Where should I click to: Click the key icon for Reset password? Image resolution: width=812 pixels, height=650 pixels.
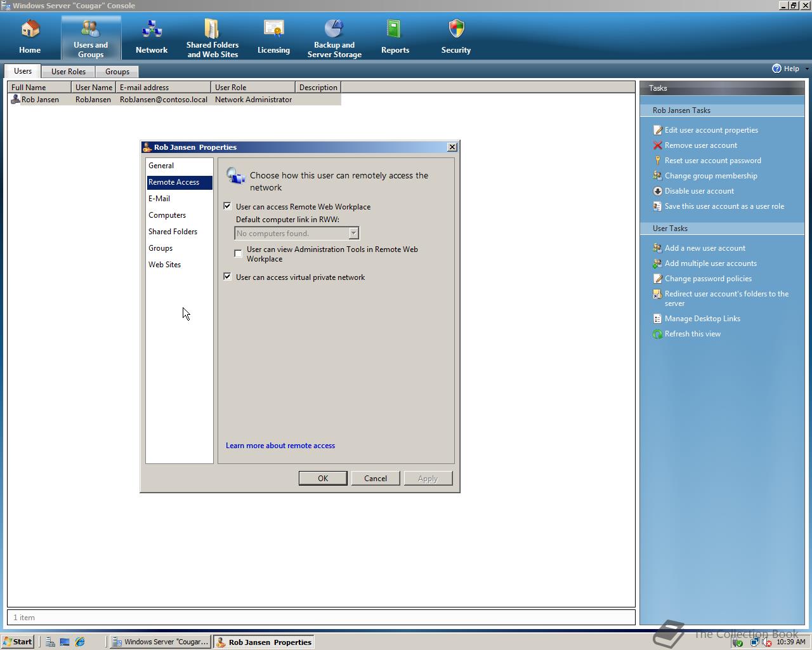point(658,161)
